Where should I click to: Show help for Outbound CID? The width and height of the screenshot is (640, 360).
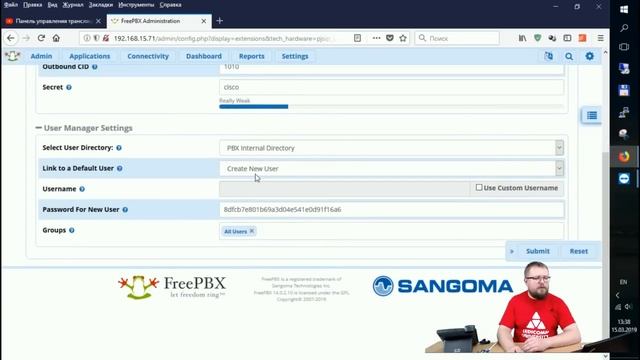point(95,67)
